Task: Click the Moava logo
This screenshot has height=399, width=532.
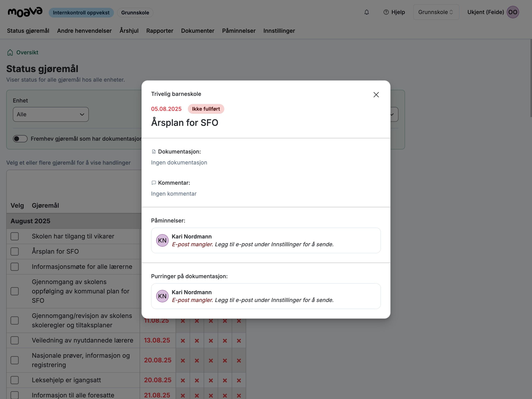Action: pos(25,12)
